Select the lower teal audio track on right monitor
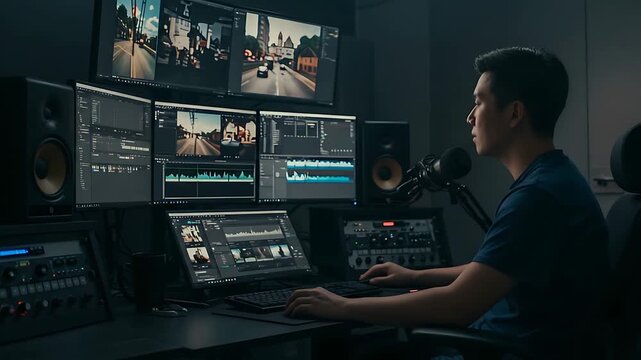This screenshot has width=641, height=360. 319,177
